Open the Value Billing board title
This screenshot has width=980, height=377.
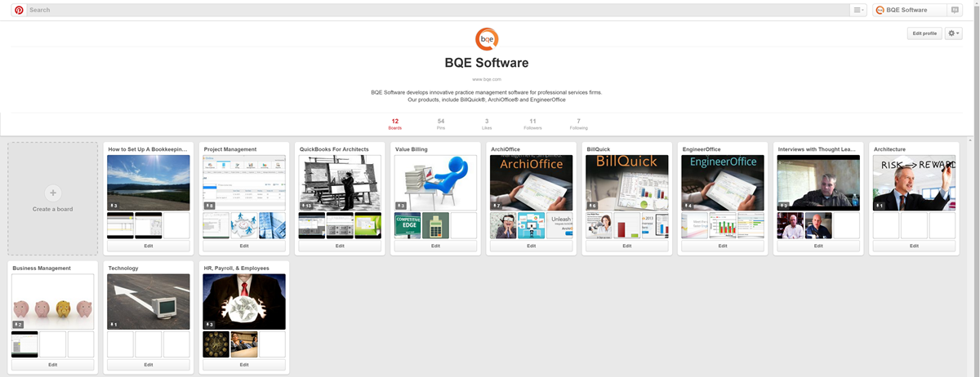(412, 149)
